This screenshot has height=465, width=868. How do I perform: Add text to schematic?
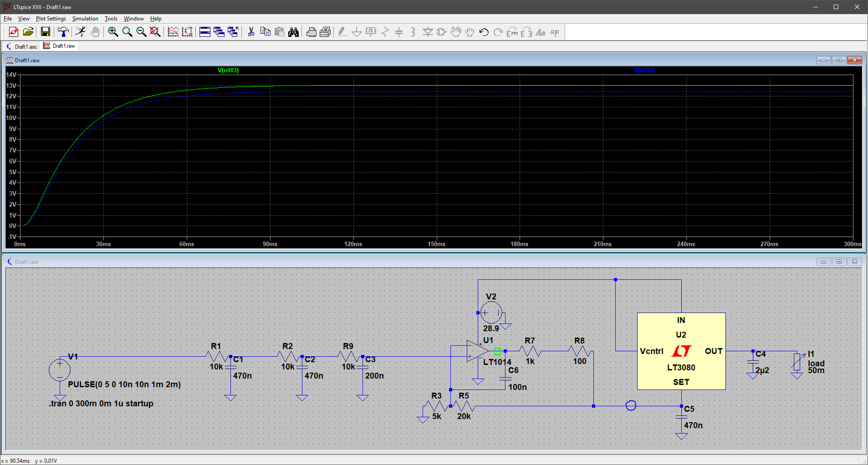541,32
